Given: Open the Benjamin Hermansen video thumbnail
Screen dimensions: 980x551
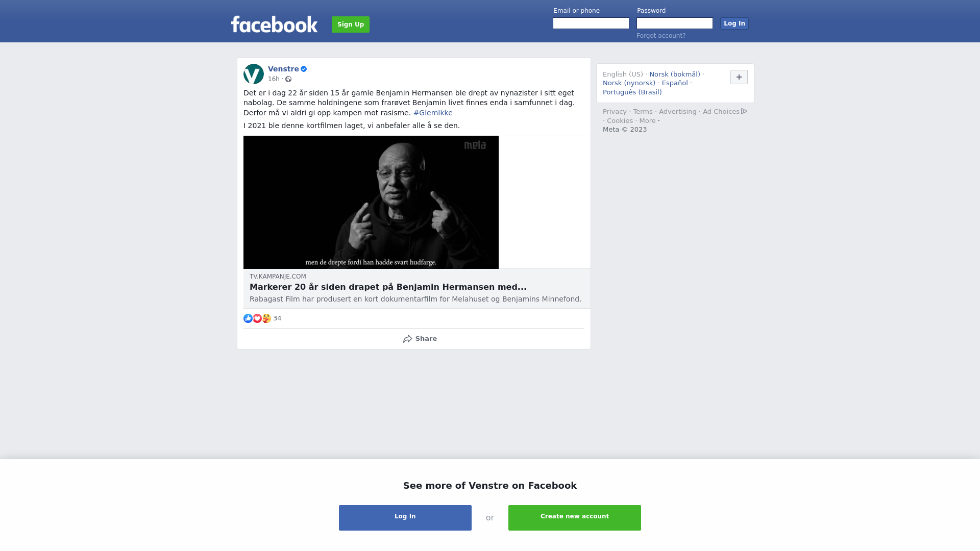Looking at the screenshot, I should pyautogui.click(x=371, y=202).
